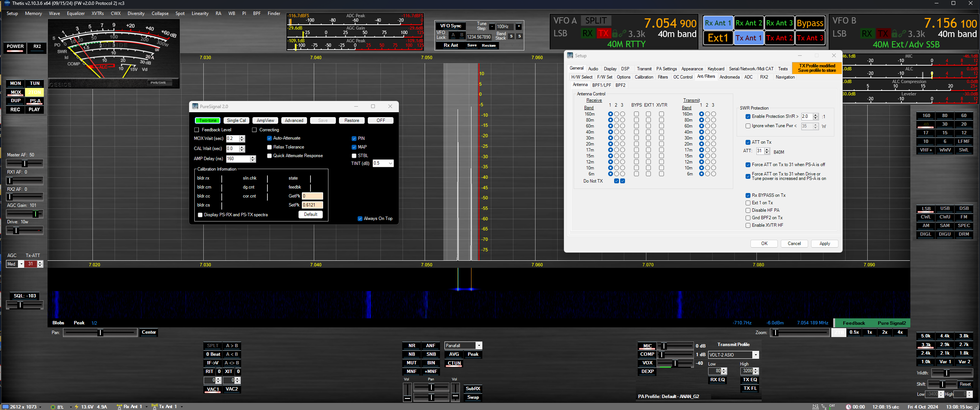Toggle Rx BYPASS on Tx checkbox
Viewport: 980px width, 410px height.
748,195
